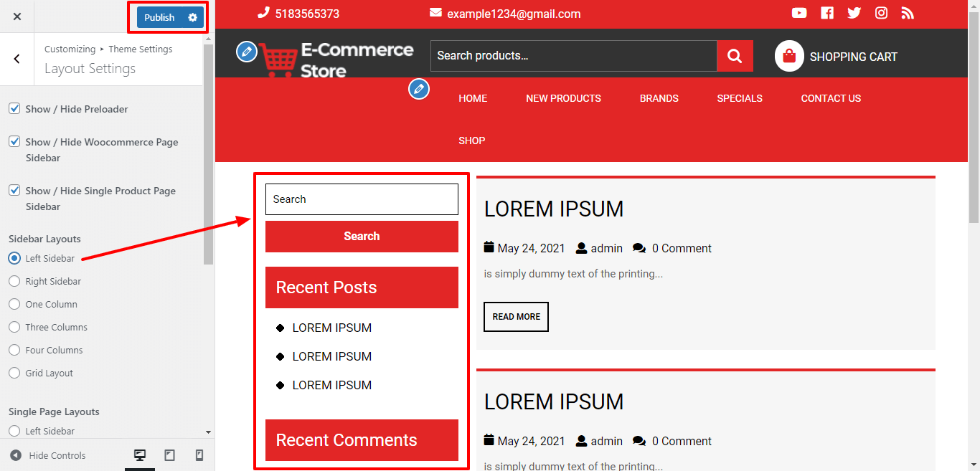Open the Facebook social icon
Screen dimensions: 980x471
pos(827,13)
